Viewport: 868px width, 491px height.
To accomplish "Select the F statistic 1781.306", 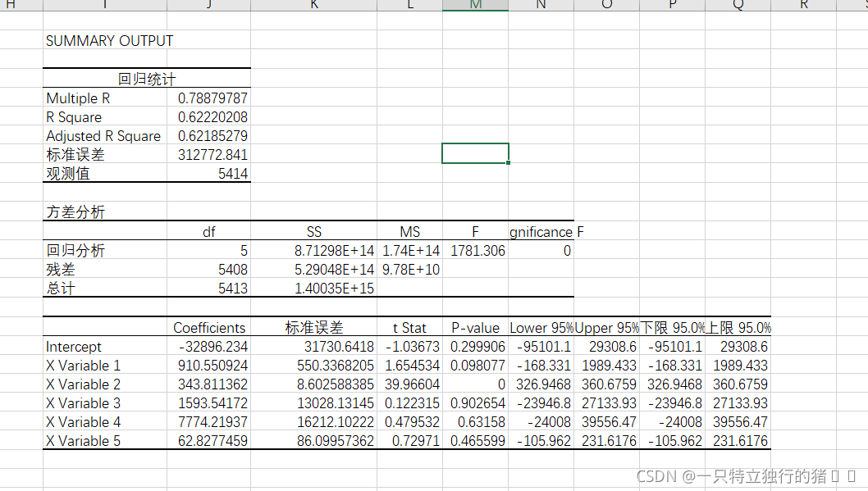I will point(476,251).
